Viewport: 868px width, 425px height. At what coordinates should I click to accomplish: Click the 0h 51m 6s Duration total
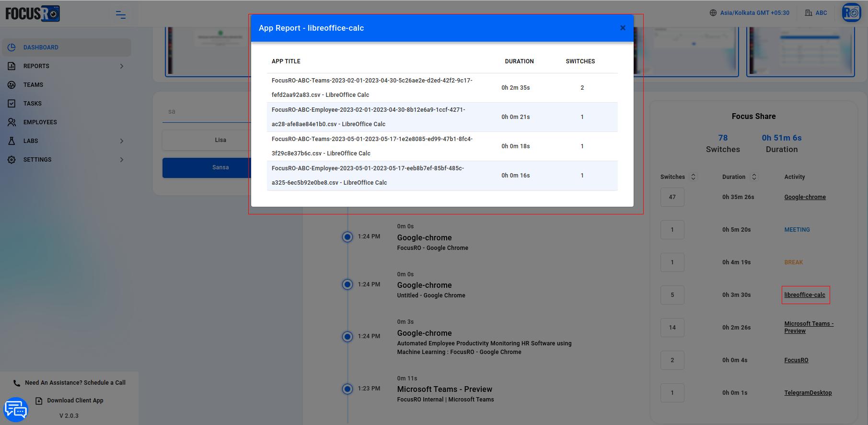click(x=782, y=143)
